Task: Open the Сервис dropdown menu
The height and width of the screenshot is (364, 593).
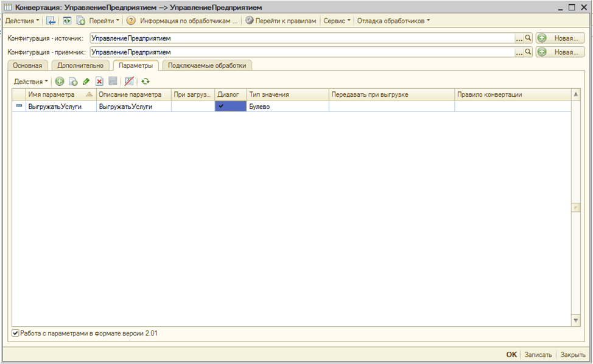Action: coord(337,21)
